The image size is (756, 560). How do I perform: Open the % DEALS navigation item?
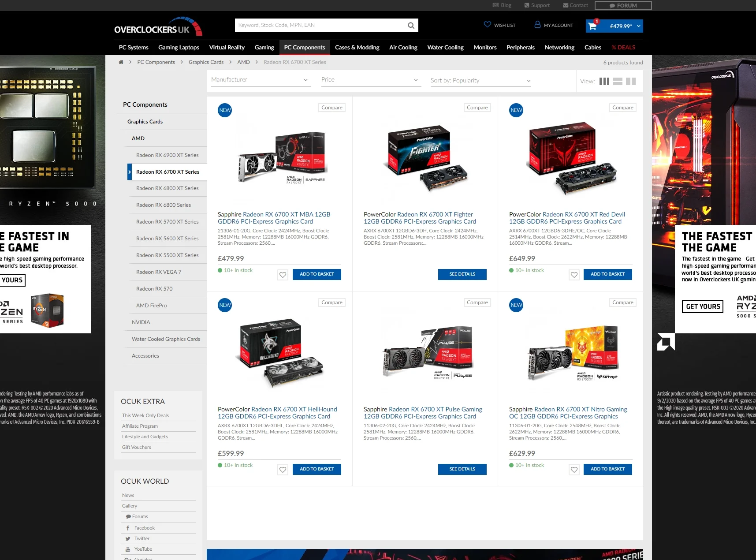pyautogui.click(x=623, y=47)
